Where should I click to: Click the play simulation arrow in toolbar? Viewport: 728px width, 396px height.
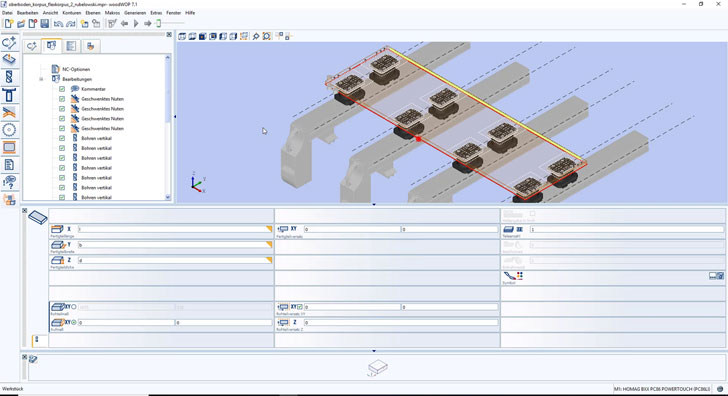tap(136, 23)
